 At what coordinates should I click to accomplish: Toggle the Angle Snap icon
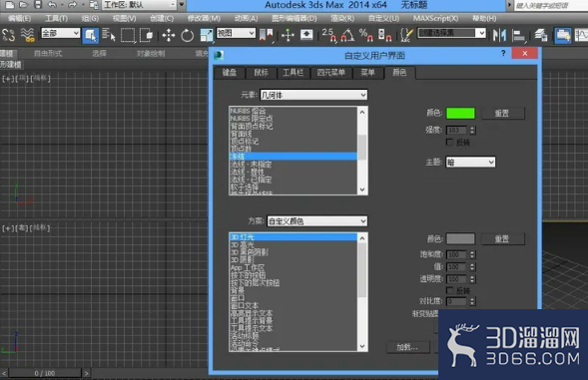(347, 35)
